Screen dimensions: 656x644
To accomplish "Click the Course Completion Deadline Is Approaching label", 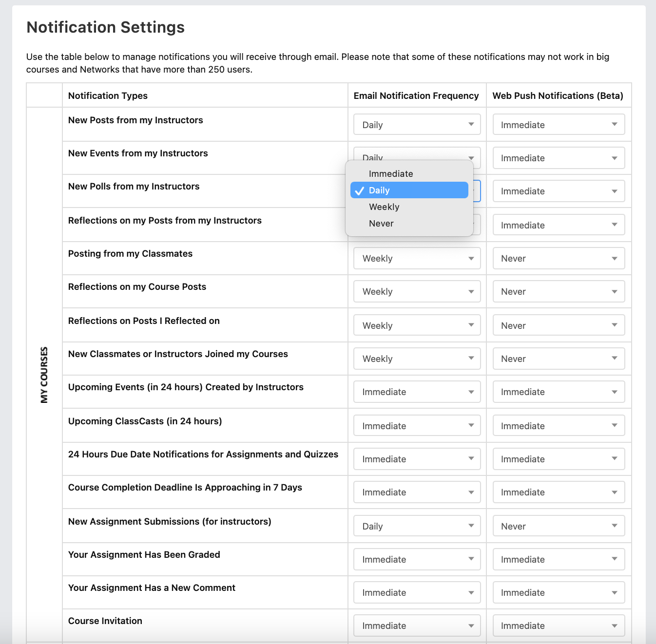I will point(185,488).
